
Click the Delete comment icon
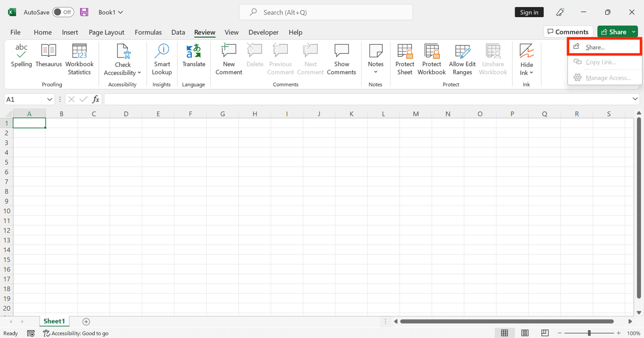click(255, 50)
